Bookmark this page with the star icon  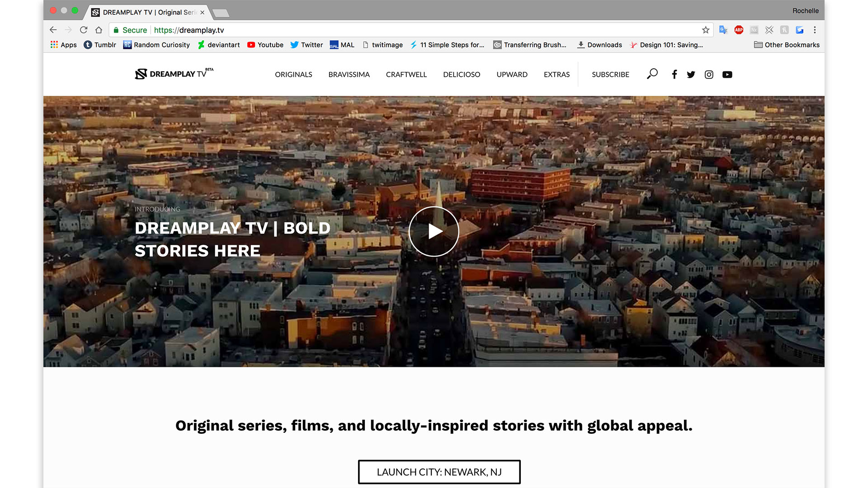[x=706, y=30]
